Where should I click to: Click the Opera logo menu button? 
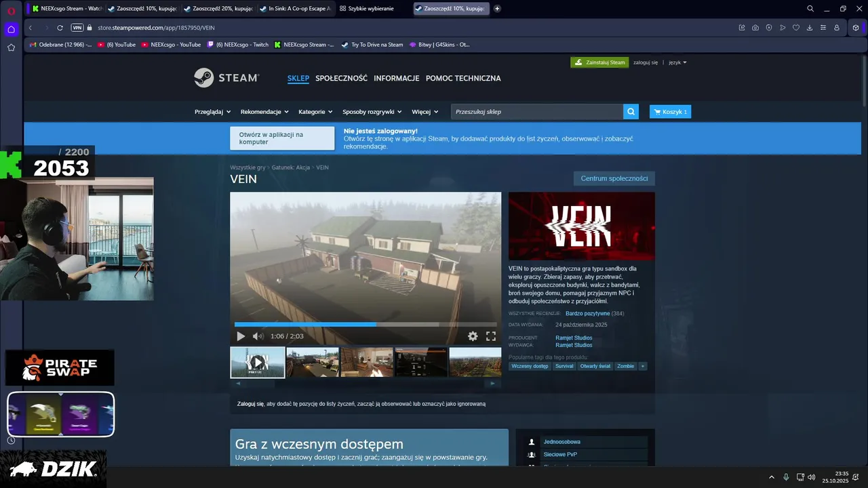click(11, 9)
